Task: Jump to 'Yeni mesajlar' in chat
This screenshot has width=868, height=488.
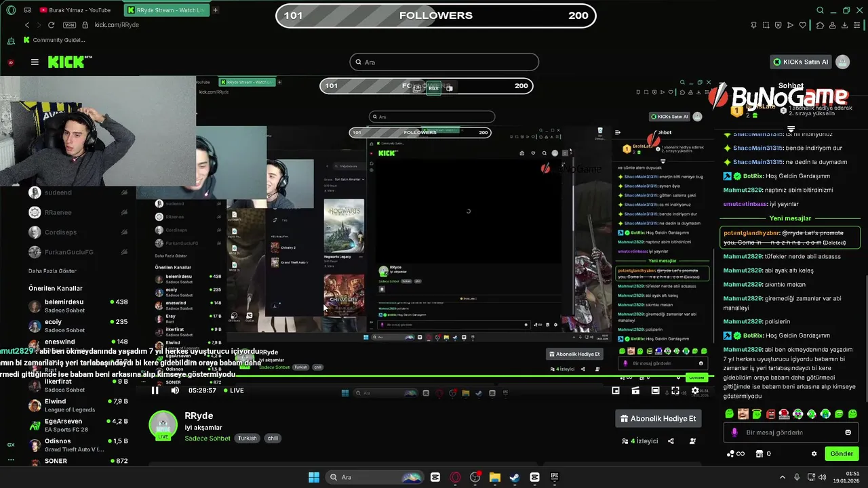Action: (x=790, y=218)
